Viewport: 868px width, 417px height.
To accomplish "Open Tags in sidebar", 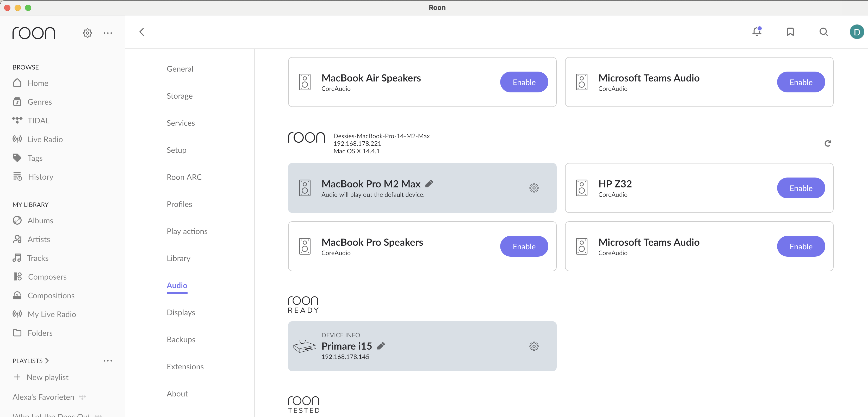I will tap(28, 158).
